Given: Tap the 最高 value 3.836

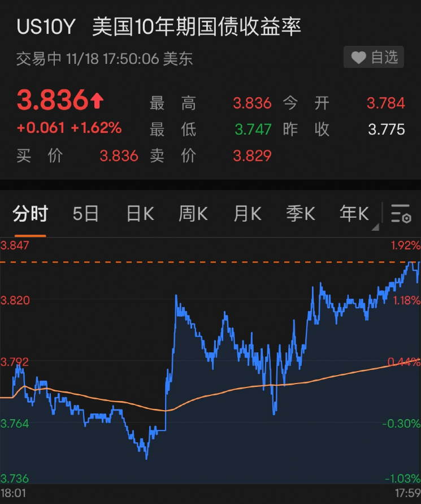Looking at the screenshot, I should click(x=252, y=104).
